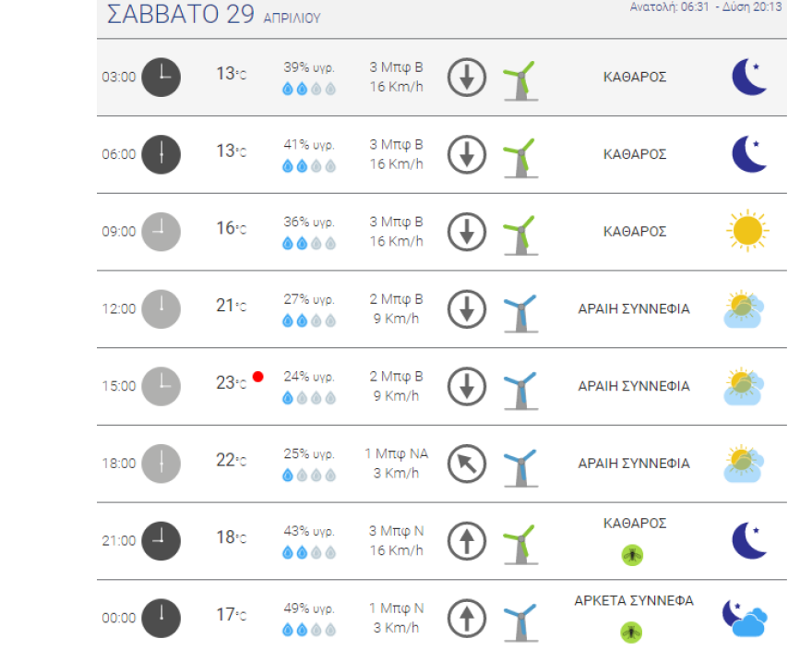Screen dimensions: 812x651
Task: Click the 1 Μπφ ΝΑ wind reading
Action: point(397,454)
